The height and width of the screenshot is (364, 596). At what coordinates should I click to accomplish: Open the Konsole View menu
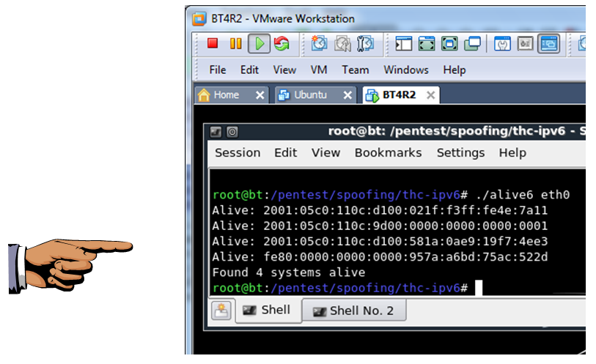tap(325, 152)
